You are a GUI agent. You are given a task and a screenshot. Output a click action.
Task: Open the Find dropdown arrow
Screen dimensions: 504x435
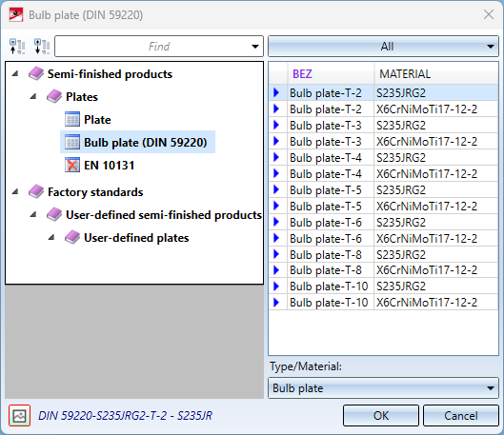click(255, 47)
